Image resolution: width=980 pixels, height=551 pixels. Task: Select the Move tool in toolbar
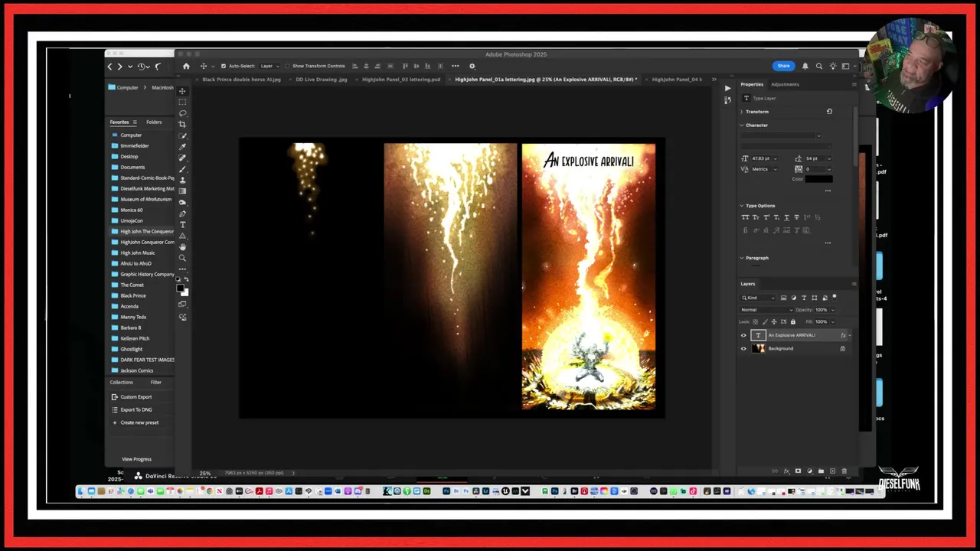(182, 90)
